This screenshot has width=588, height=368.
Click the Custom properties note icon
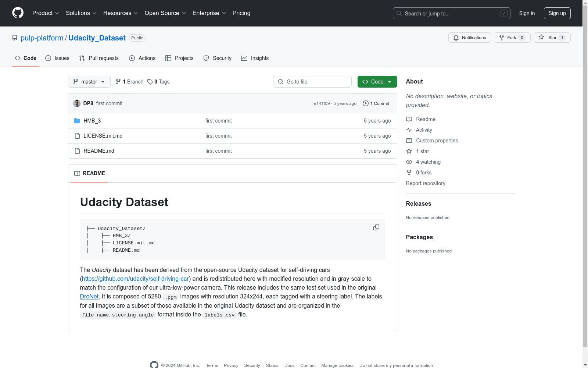[409, 141]
